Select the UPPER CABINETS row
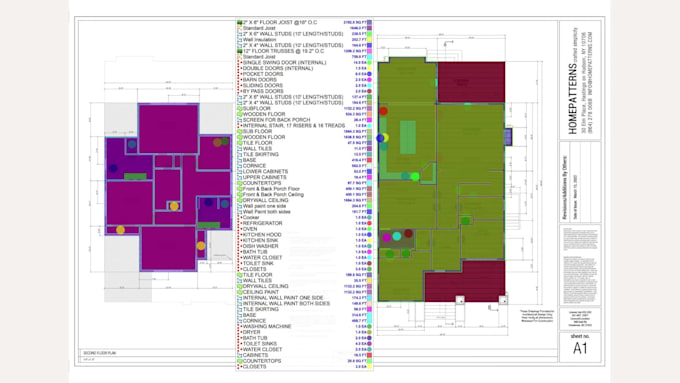This screenshot has width=680, height=383. 304,177
